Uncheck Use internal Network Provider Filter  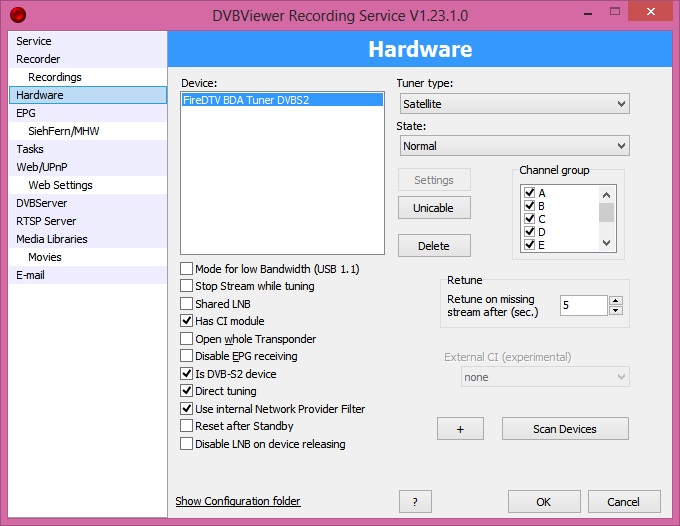point(186,408)
